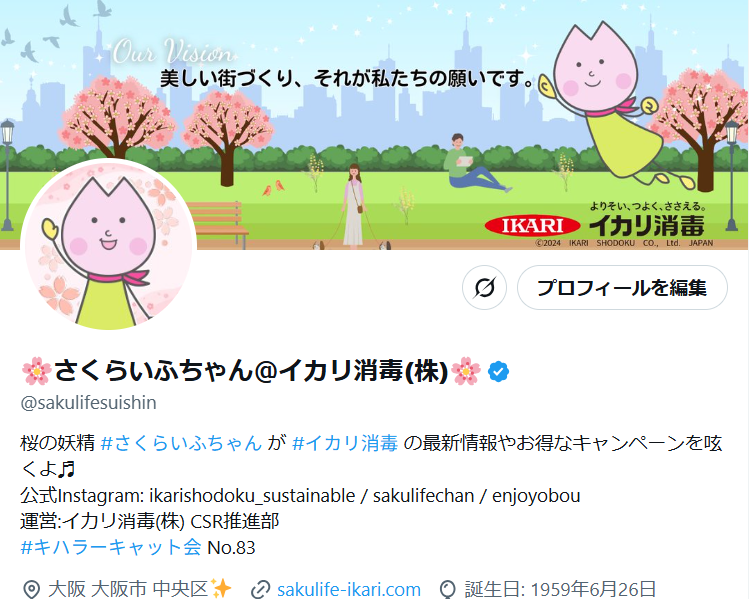Open the header banner image
Image resolution: width=750 pixels, height=599 pixels.
tap(375, 124)
